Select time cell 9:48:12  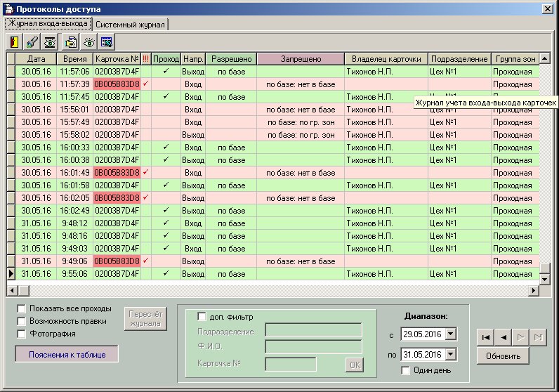coord(74,223)
